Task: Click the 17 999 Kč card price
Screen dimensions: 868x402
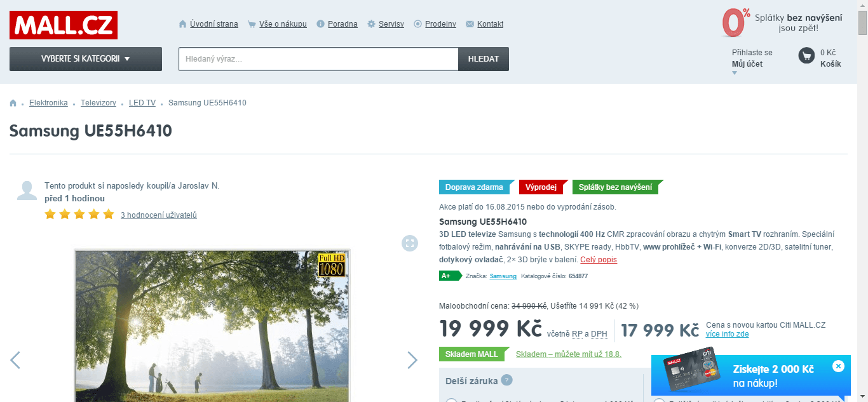Action: pyautogui.click(x=660, y=330)
